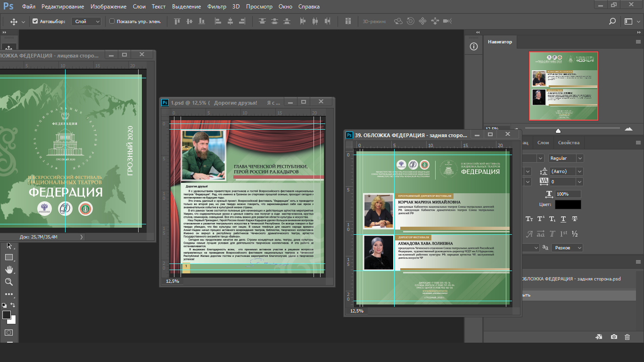
Task: Open the Фильтр menu
Action: pyautogui.click(x=217, y=7)
